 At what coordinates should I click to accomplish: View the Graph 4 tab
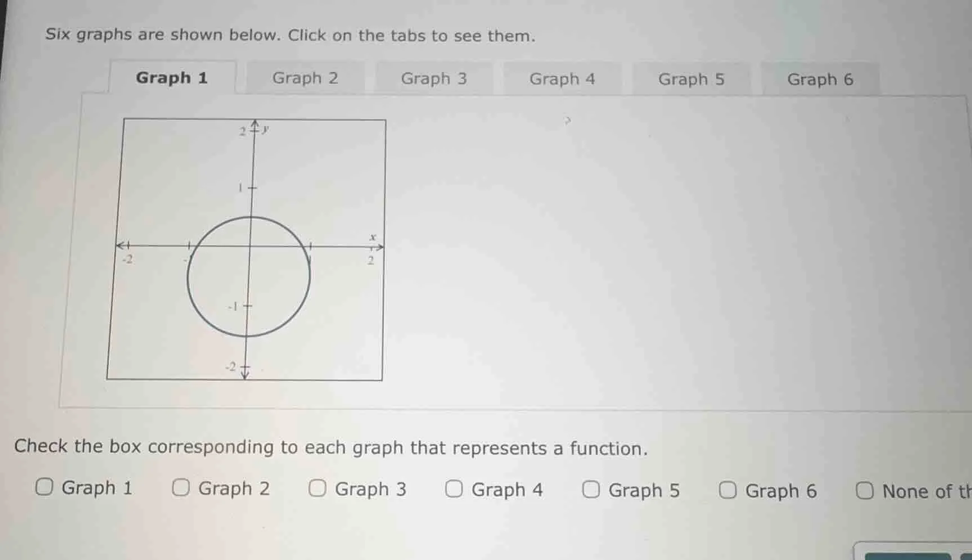pos(563,78)
